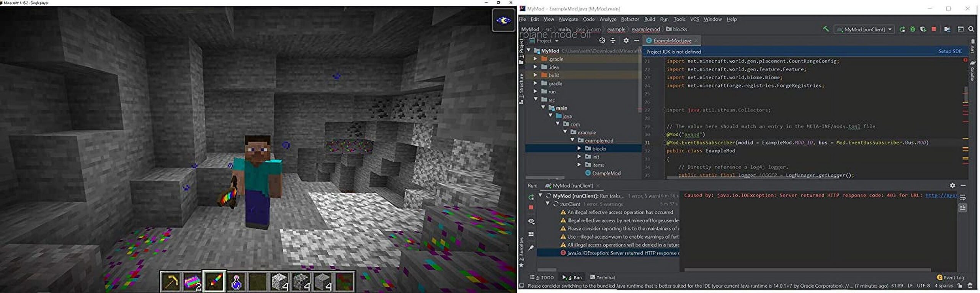
Task: Hide the Project panel with minus icon
Action: tap(637, 40)
